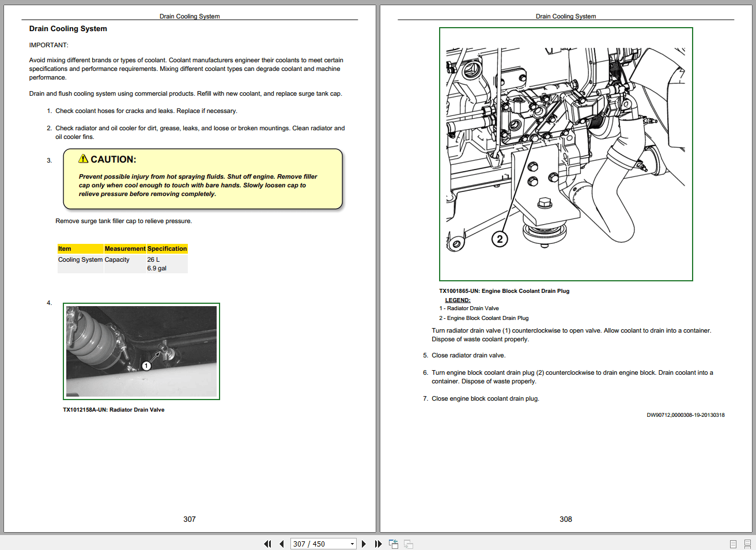Viewport: 756px width, 550px height.
Task: Click the TX1012158A-UN figure caption text
Action: pos(112,409)
